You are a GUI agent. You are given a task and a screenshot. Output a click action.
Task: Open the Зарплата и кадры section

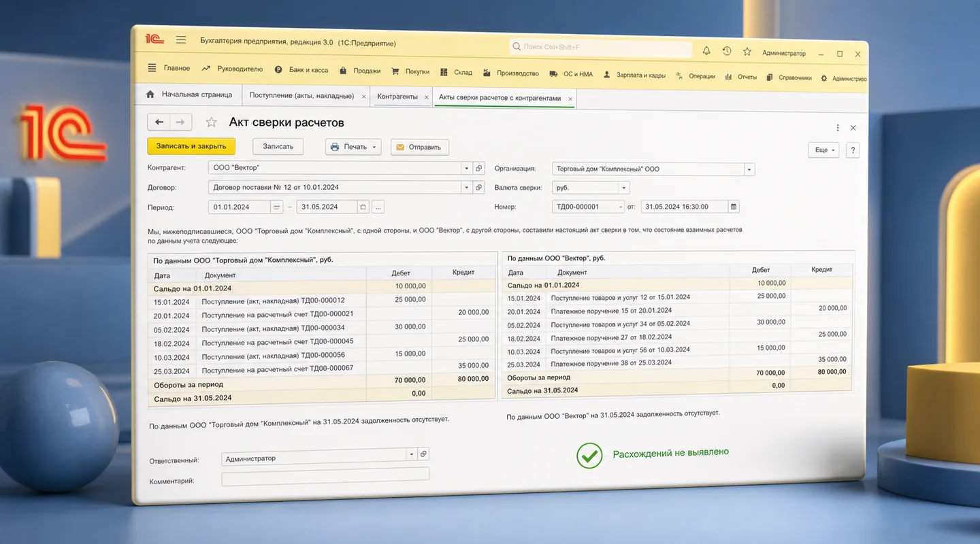(634, 75)
